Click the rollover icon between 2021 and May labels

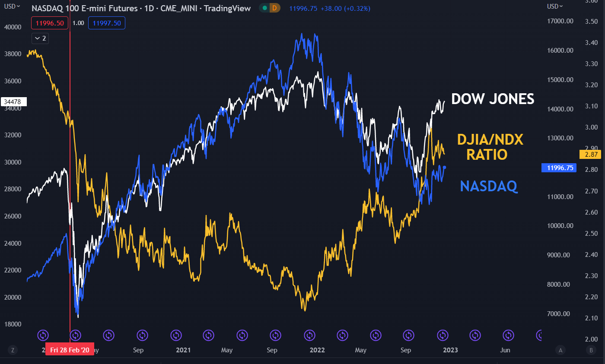(x=208, y=335)
